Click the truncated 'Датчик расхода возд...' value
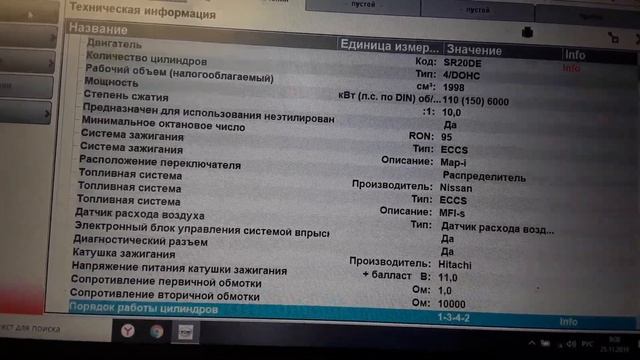 tap(497, 228)
